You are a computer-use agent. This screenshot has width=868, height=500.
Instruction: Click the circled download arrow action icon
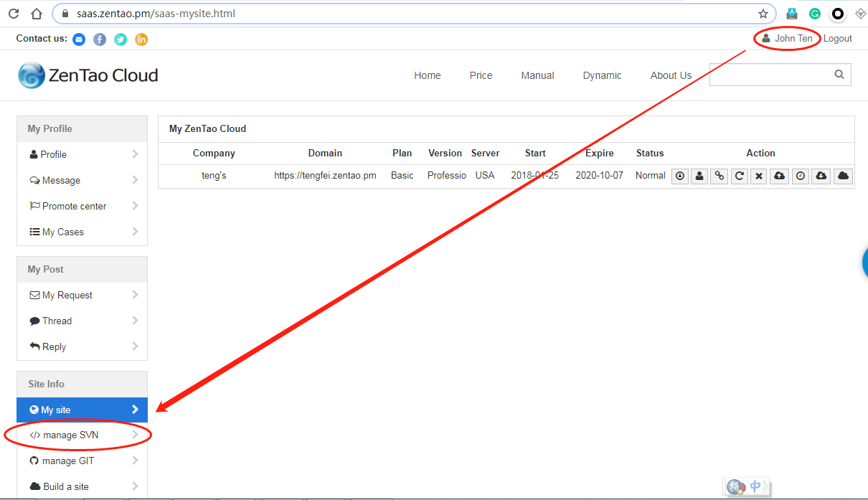point(680,176)
